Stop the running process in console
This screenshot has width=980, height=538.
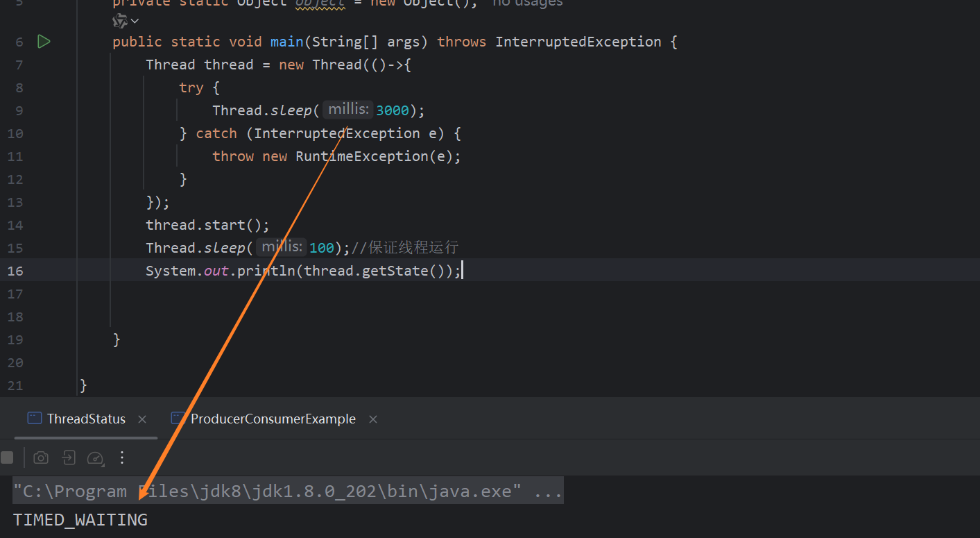coord(7,457)
